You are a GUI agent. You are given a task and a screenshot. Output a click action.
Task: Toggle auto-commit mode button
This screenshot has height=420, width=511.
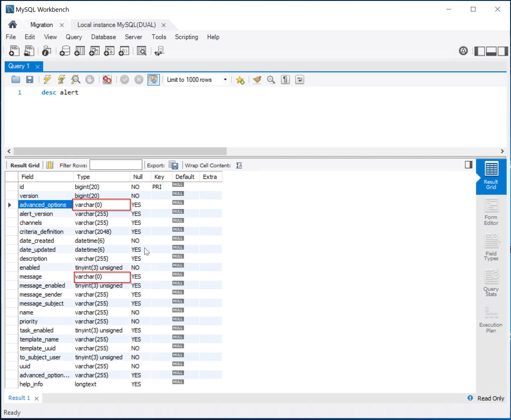[153, 80]
